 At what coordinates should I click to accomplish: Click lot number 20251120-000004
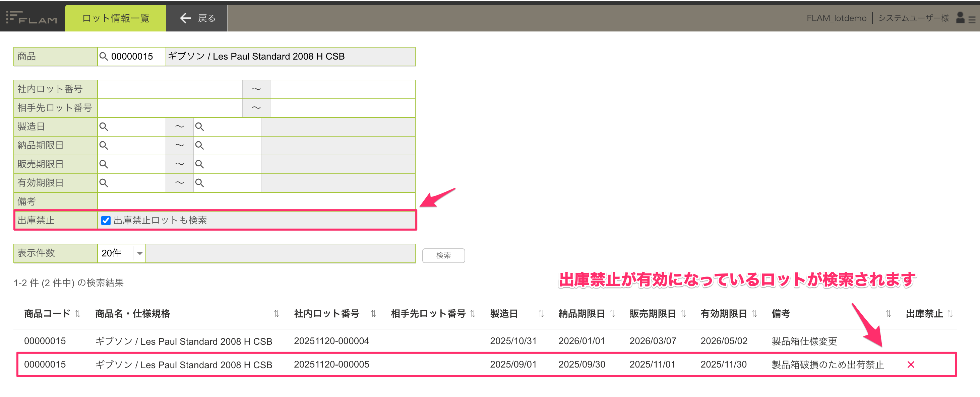click(x=331, y=341)
